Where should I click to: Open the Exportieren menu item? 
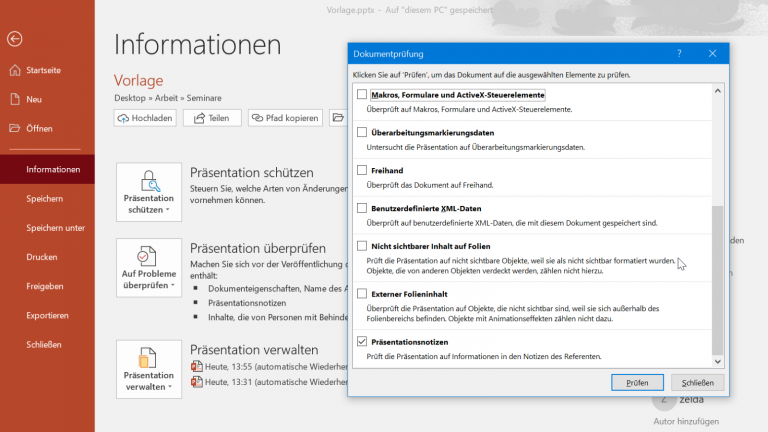pyautogui.click(x=48, y=315)
